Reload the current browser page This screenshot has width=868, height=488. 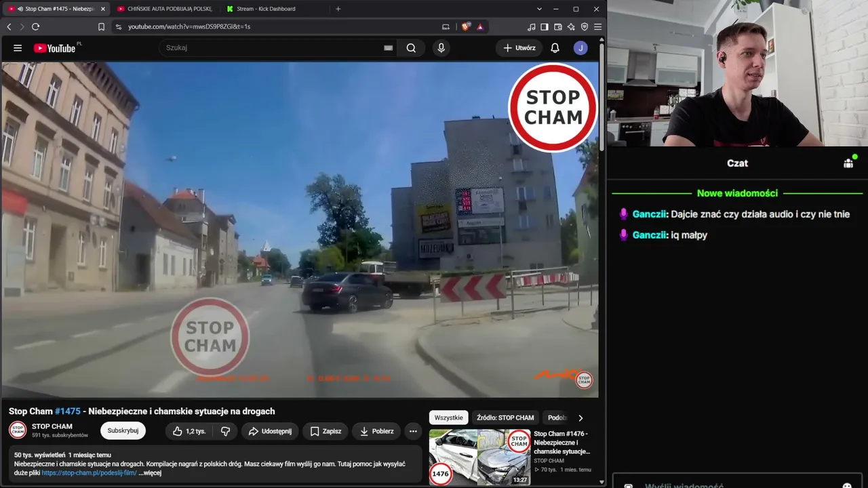pyautogui.click(x=35, y=26)
